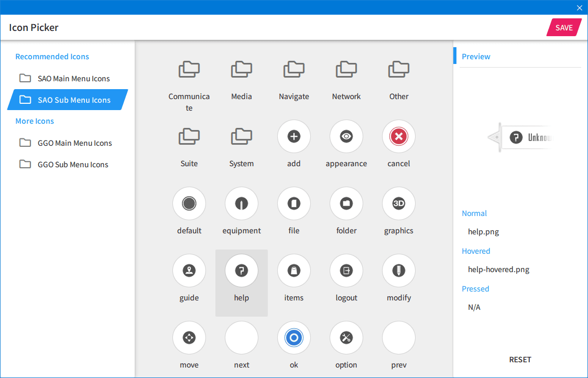The height and width of the screenshot is (378, 588).
Task: Choose the file icon
Action: [x=293, y=203]
